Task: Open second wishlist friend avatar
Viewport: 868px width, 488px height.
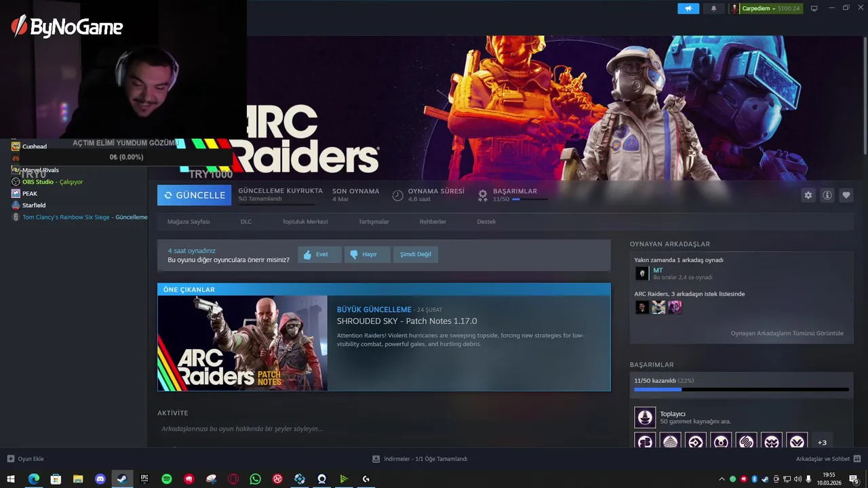Action: [658, 307]
